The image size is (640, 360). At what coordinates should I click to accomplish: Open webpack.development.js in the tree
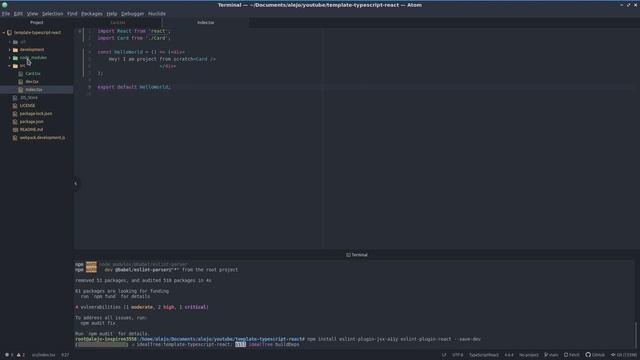click(x=42, y=138)
